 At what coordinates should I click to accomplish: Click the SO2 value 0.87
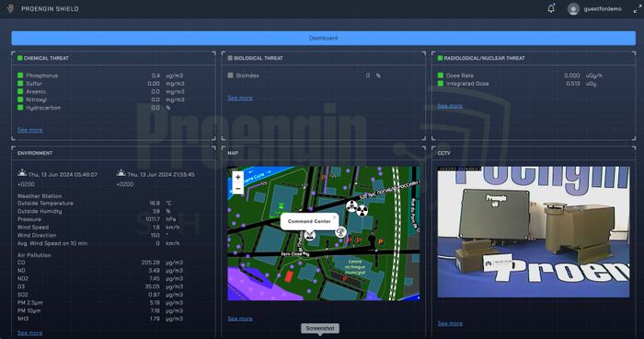(x=154, y=295)
